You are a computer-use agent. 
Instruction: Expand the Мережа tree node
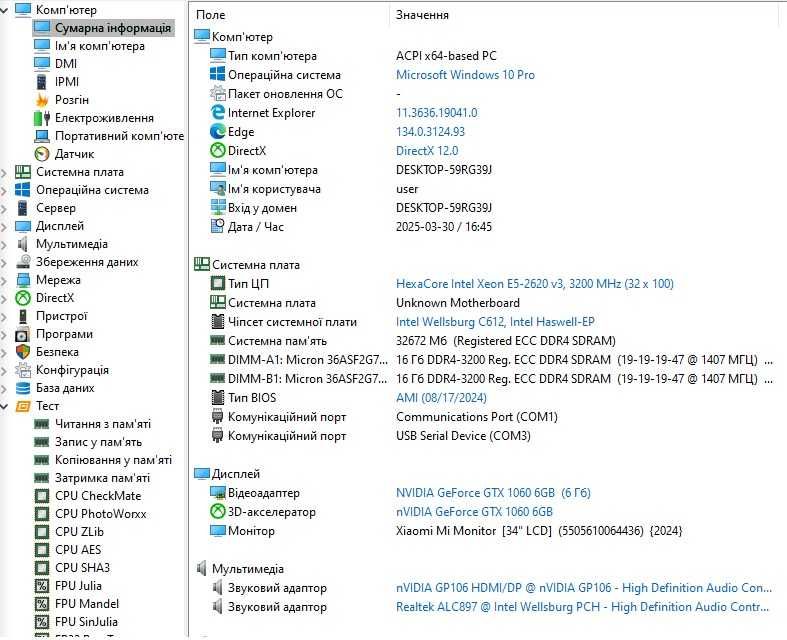pyautogui.click(x=4, y=281)
